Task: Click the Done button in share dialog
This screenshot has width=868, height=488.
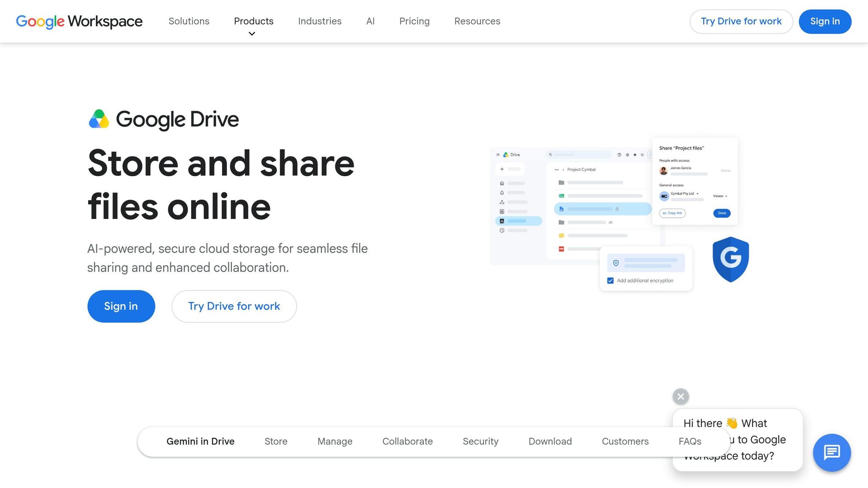Action: click(x=722, y=213)
